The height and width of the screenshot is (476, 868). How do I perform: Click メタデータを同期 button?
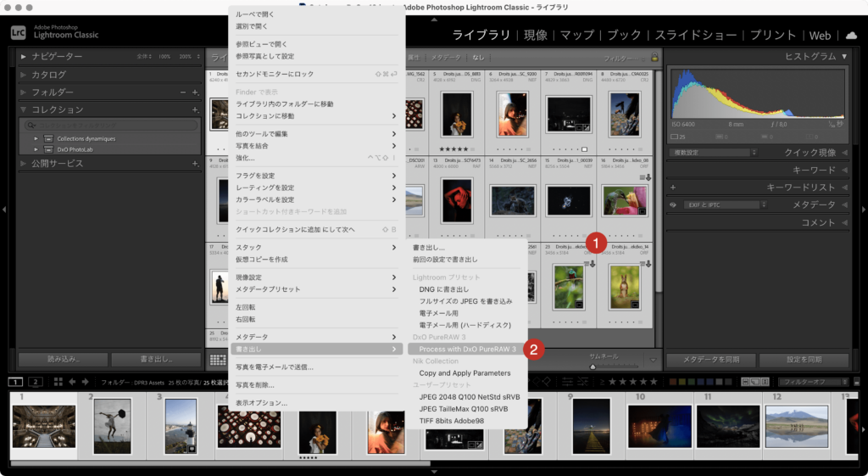711,359
